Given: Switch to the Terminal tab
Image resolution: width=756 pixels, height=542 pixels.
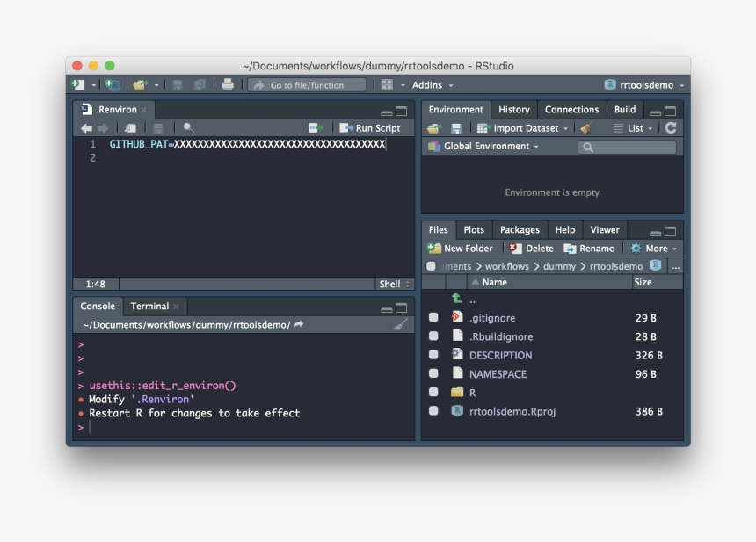Looking at the screenshot, I should pos(149,307).
